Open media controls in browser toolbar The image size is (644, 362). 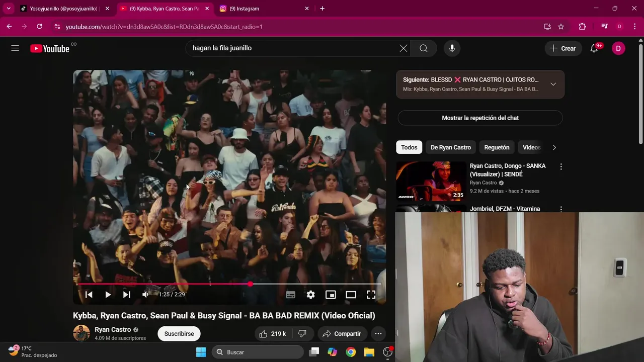[604, 27]
